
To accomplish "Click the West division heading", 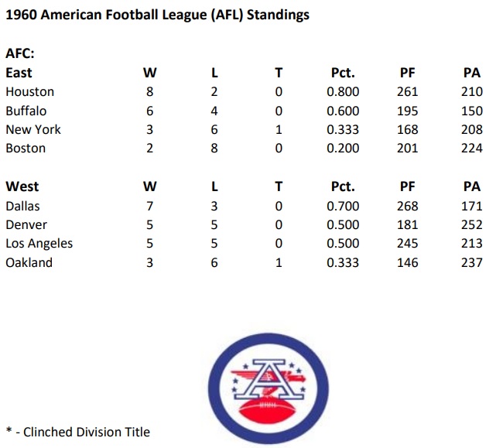I will 22,186.
